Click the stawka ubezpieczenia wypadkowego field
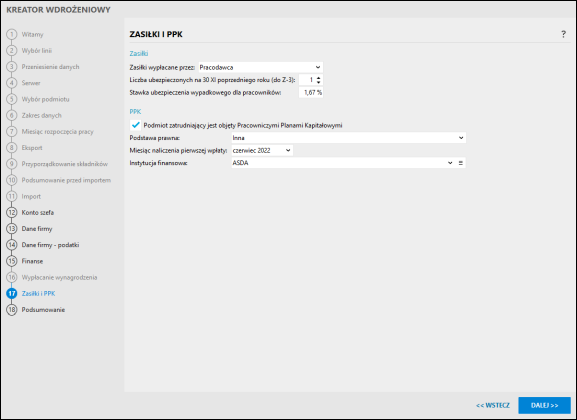This screenshot has width=577, height=420. 311,92
